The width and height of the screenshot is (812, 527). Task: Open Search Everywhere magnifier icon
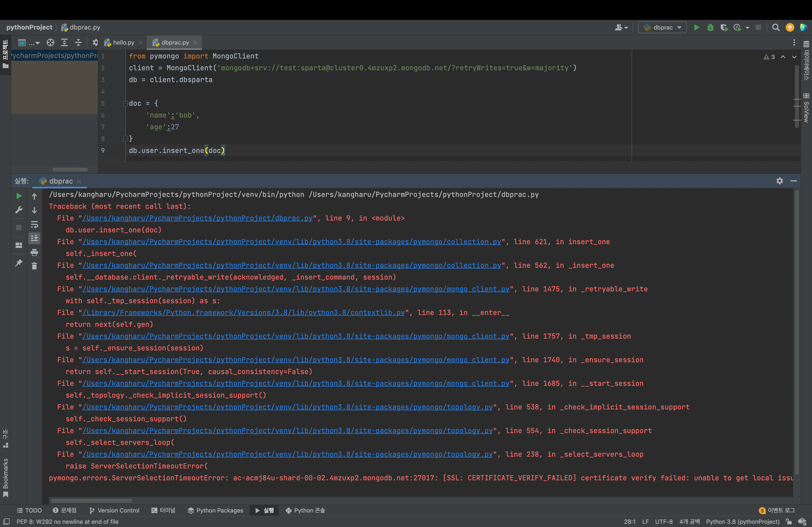[x=776, y=28]
